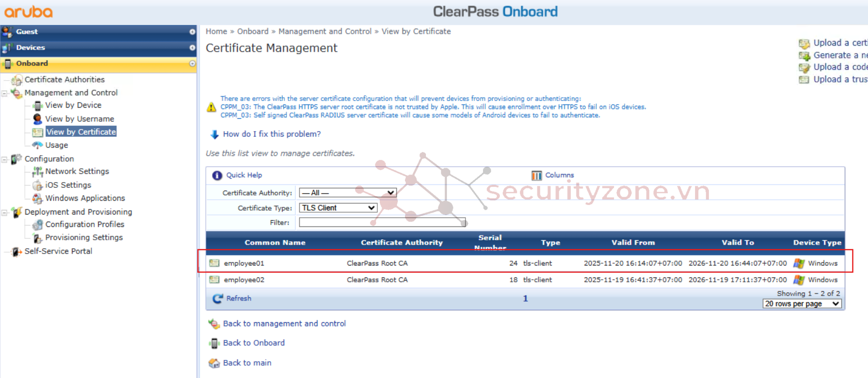
Task: Select View by Username in the tree
Action: click(80, 119)
